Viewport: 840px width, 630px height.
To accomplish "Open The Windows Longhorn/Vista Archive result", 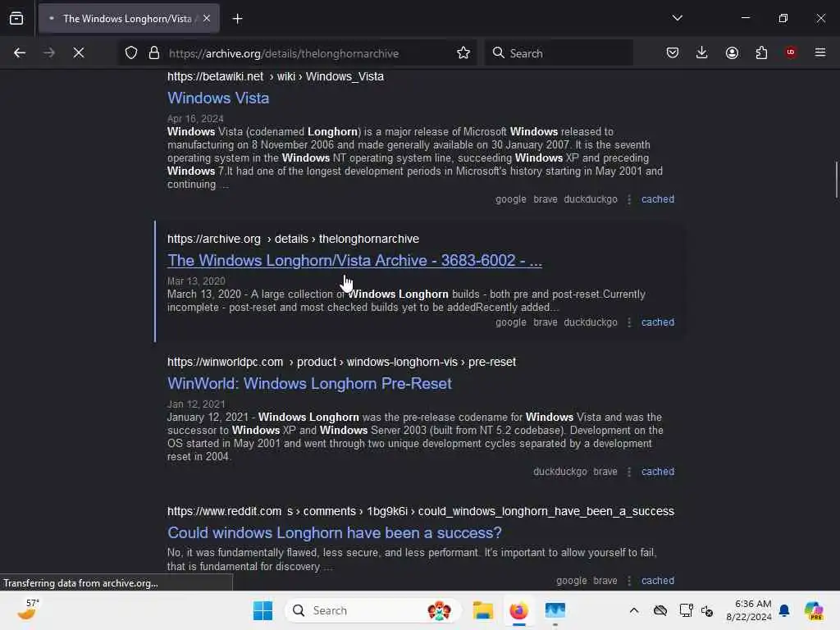I will coord(354,260).
